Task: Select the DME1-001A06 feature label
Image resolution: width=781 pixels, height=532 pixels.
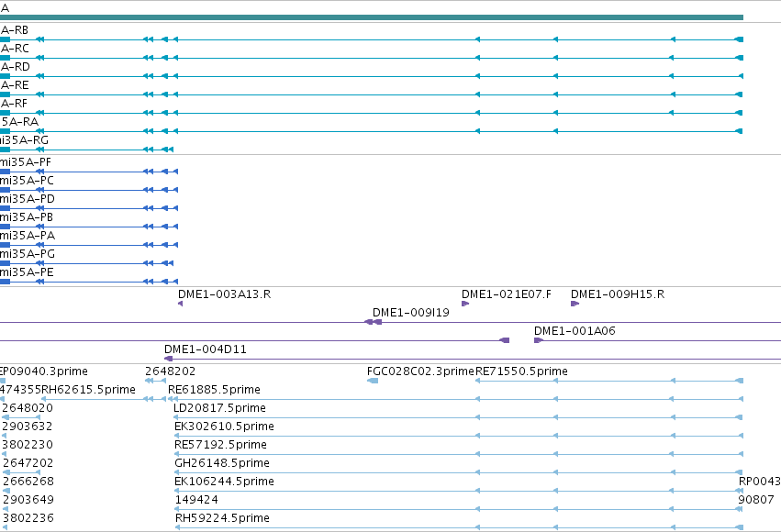Action: tap(575, 331)
